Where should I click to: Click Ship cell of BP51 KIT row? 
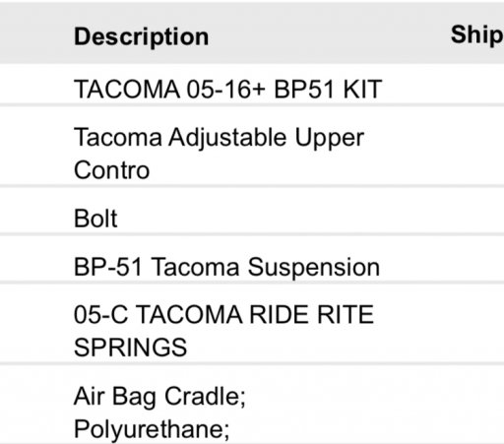tap(476, 85)
